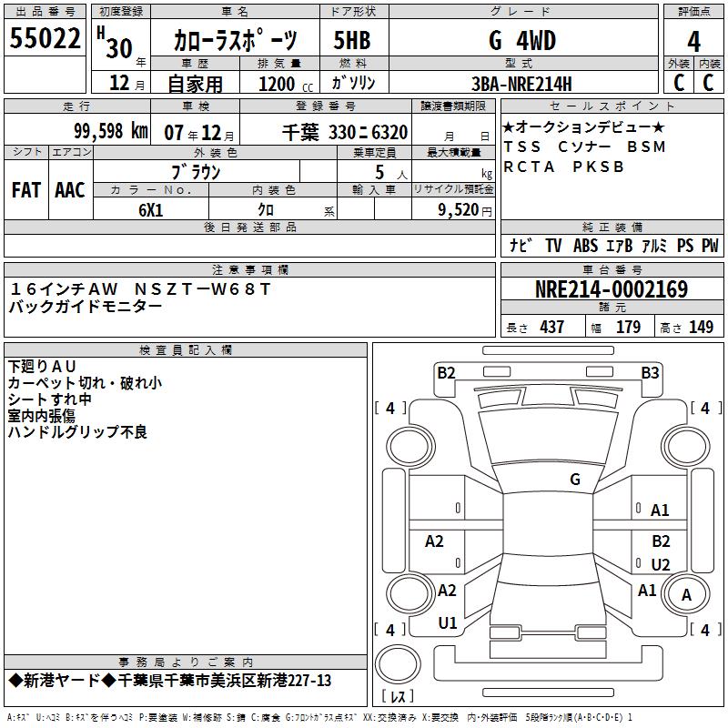The image size is (728, 728).
Task: Click length value 437
Action: pyautogui.click(x=552, y=327)
